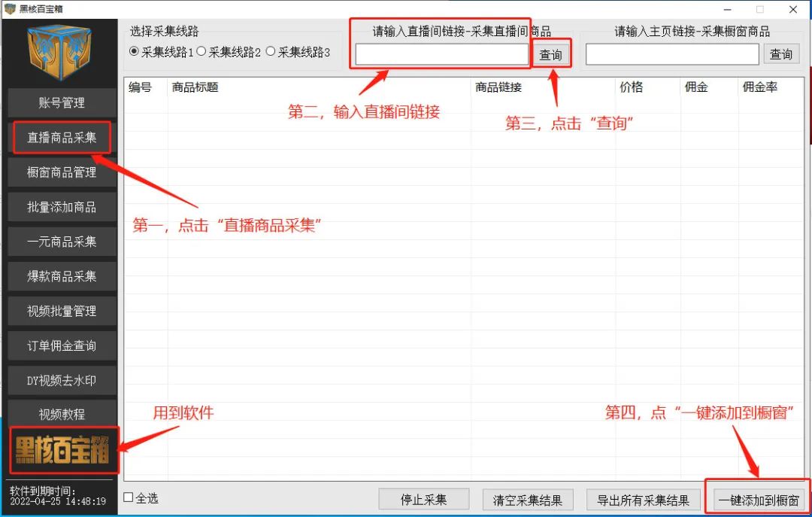Viewport: 812px width, 517px height.
Task: Click the 停止采集 button
Action: (423, 500)
